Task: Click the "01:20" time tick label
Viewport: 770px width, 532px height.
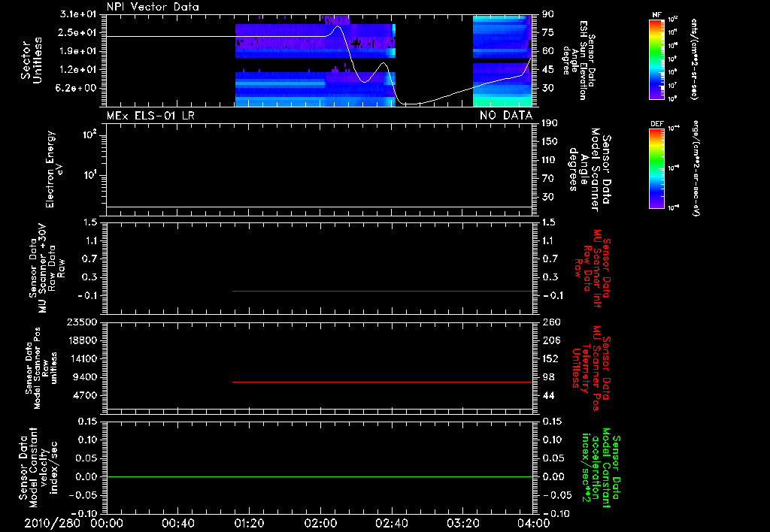Action: tap(249, 523)
